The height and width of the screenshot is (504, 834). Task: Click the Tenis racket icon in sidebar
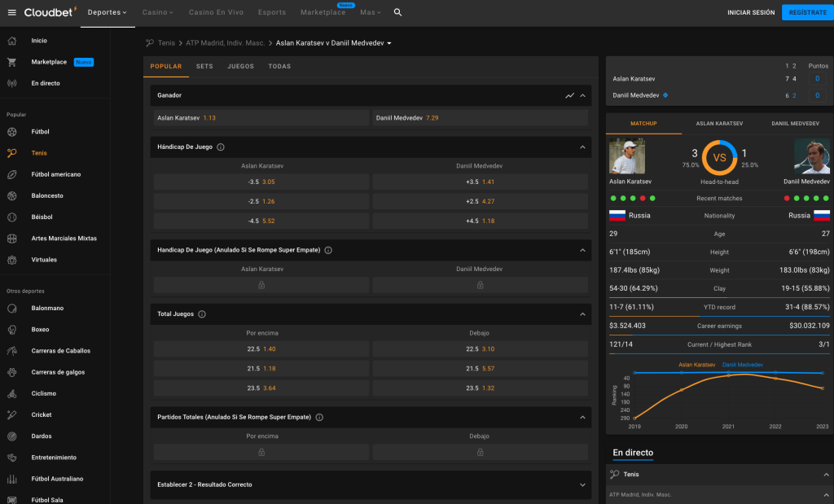click(11, 153)
